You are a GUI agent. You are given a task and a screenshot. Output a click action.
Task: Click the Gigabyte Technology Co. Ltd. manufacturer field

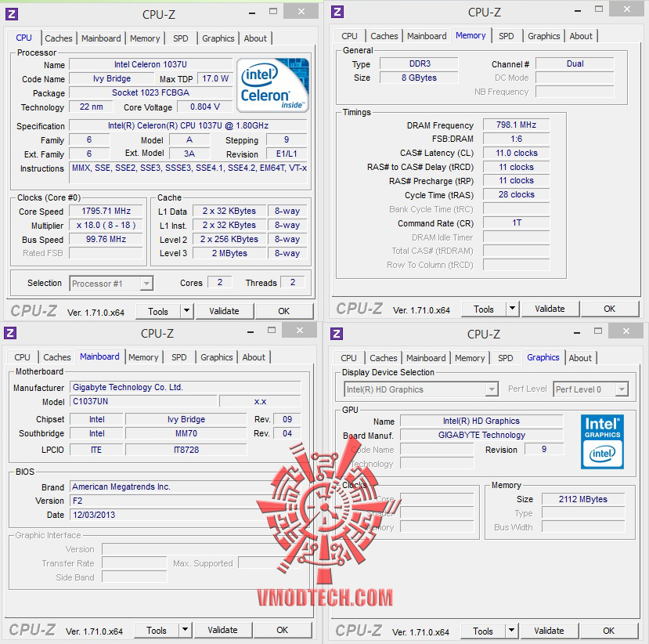(x=186, y=387)
